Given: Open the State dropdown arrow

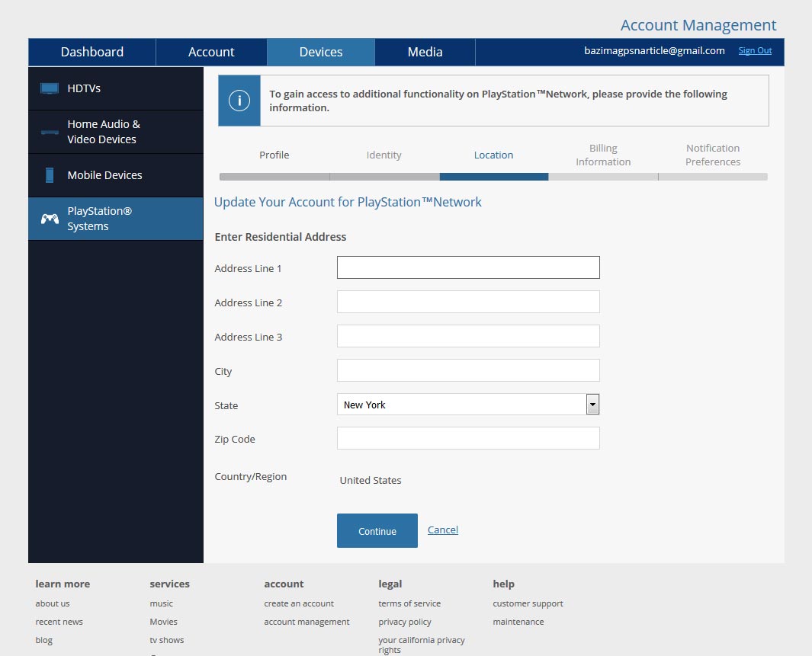Looking at the screenshot, I should (592, 405).
